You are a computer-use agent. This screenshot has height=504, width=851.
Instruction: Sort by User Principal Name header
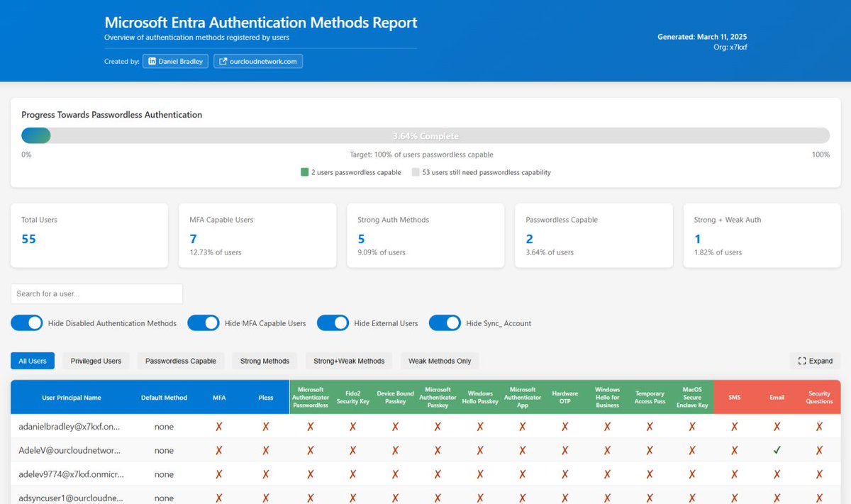(x=72, y=398)
